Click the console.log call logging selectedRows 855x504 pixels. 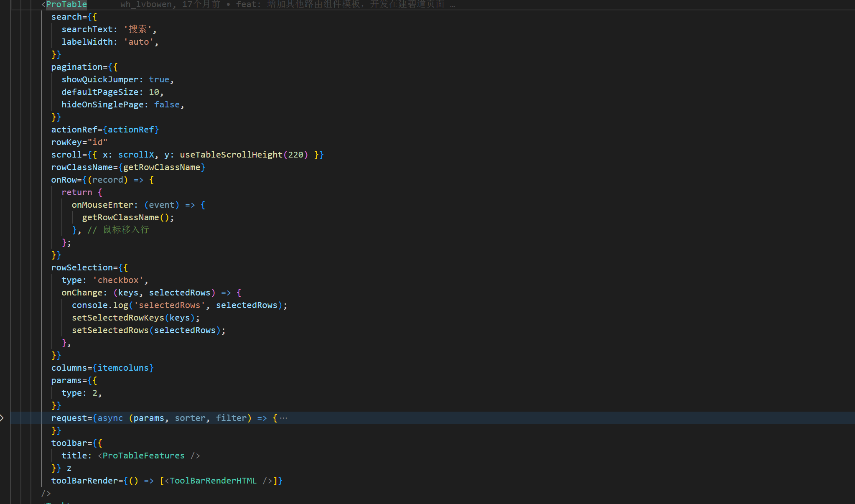tap(99, 305)
